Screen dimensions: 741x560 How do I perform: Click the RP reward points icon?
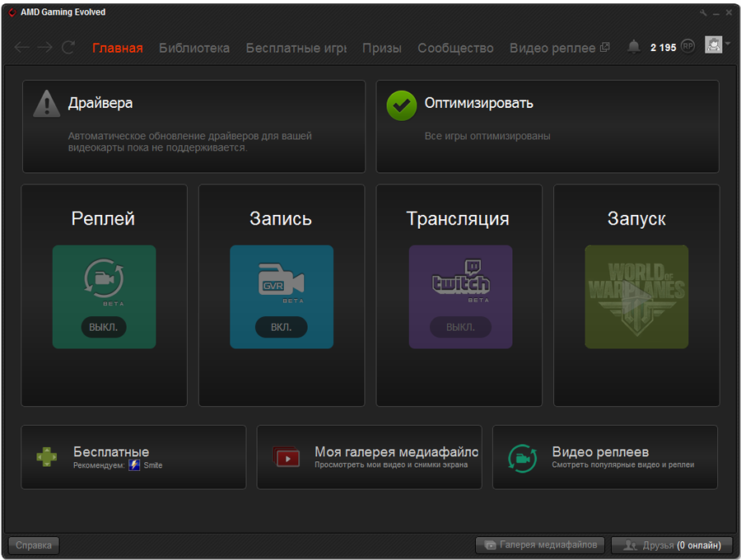(687, 46)
